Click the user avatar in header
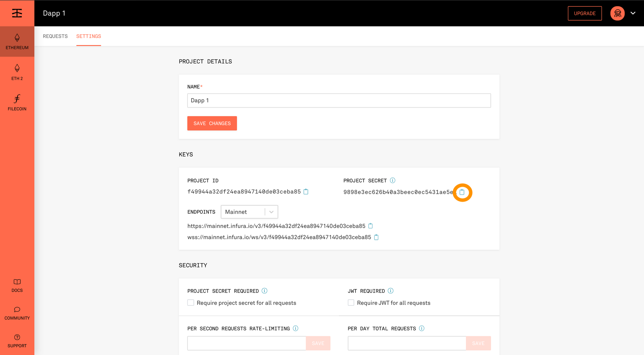The image size is (644, 355). click(617, 13)
